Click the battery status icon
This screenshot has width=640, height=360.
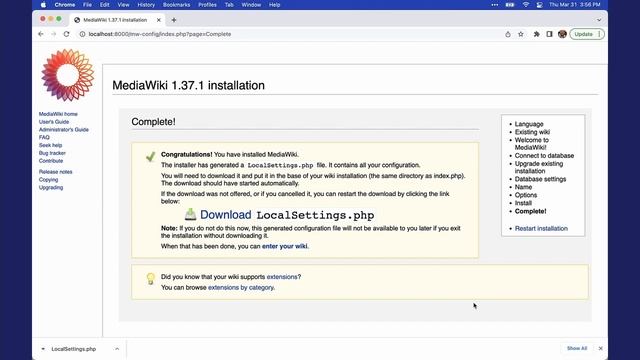[x=510, y=5]
